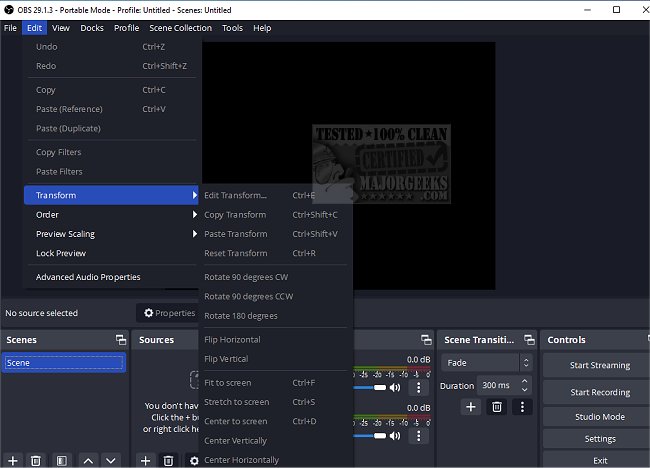Viewport: 650px width, 468px height.
Task: Open the File menu
Action: (10, 28)
